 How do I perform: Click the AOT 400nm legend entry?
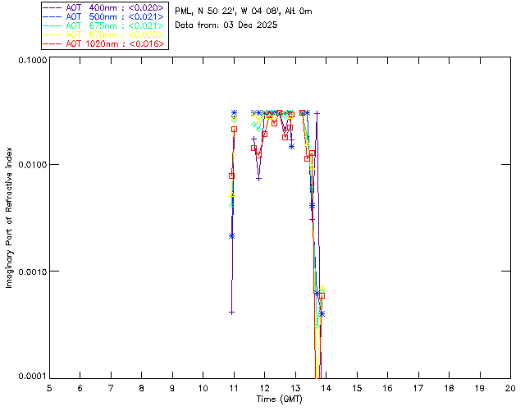[x=104, y=7]
